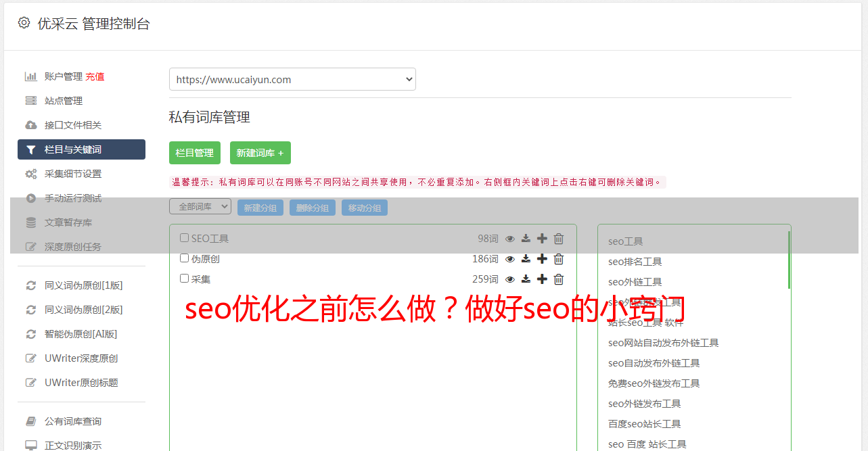Click the keyword list scrollbar

[x=789, y=260]
